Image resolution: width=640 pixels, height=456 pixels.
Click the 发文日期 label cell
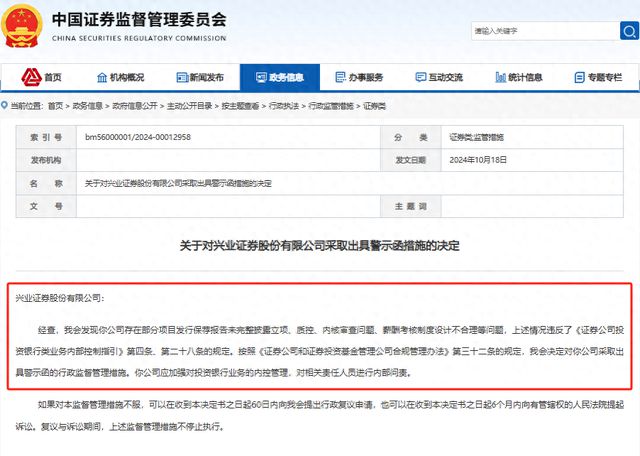[x=411, y=160]
